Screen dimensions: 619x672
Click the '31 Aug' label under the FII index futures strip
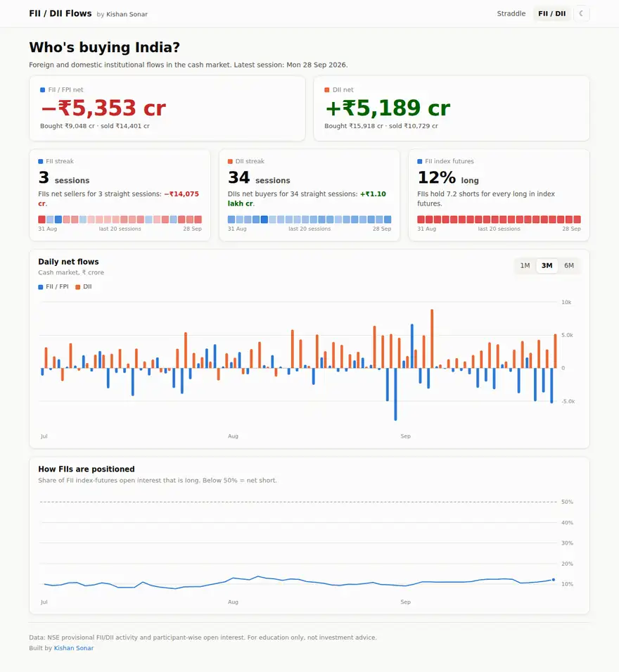(x=427, y=229)
